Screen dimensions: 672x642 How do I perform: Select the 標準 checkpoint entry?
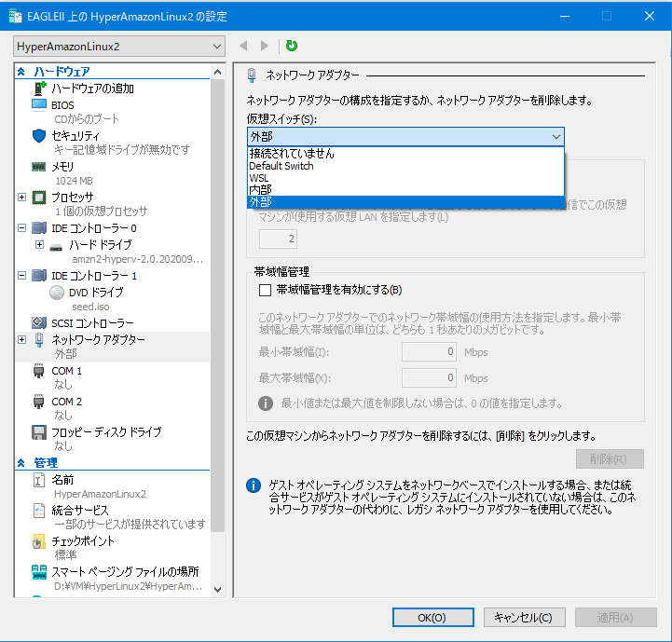click(65, 555)
